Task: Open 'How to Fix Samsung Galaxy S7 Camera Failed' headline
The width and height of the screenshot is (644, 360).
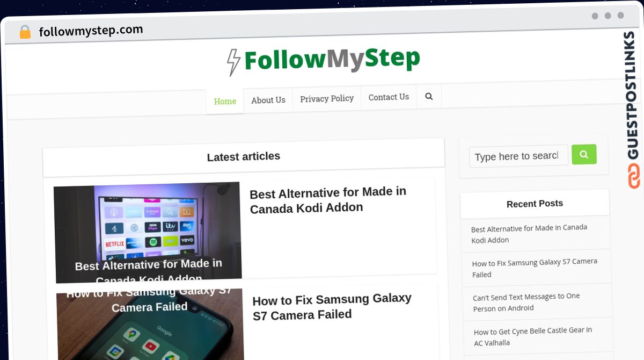Action: (x=332, y=306)
